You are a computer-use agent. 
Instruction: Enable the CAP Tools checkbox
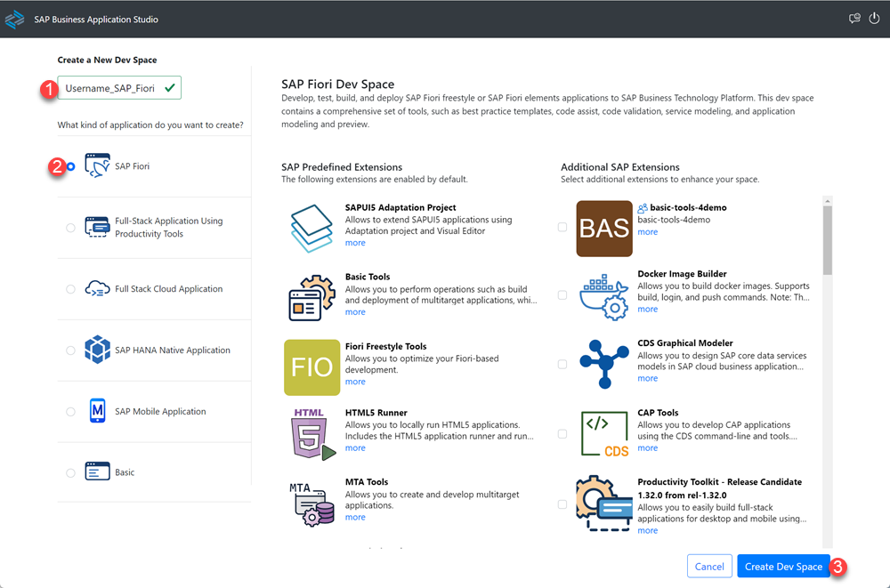coord(562,434)
